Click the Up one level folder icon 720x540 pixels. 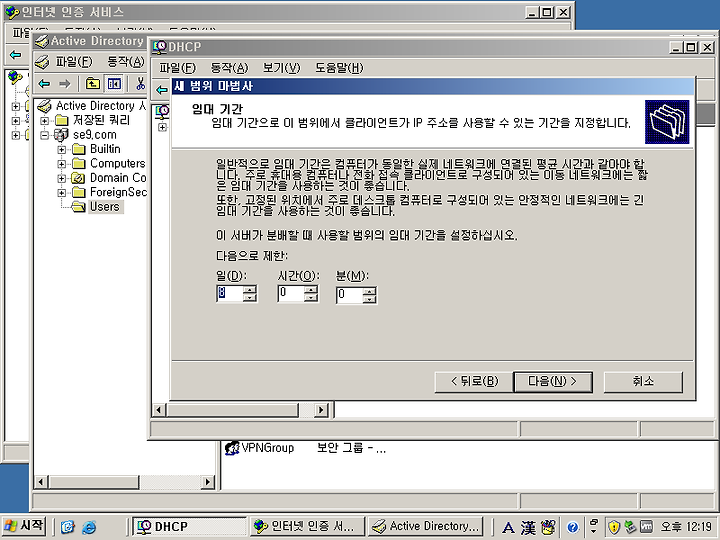click(93, 84)
